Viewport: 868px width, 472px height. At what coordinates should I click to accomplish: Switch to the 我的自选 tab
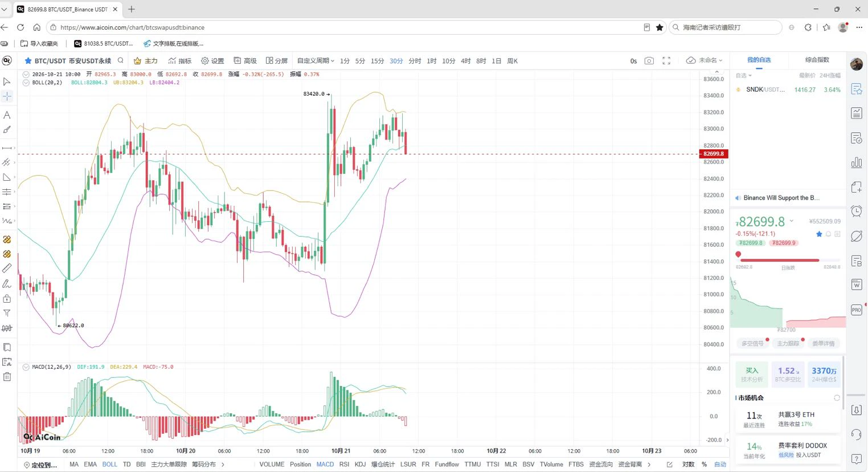point(759,60)
